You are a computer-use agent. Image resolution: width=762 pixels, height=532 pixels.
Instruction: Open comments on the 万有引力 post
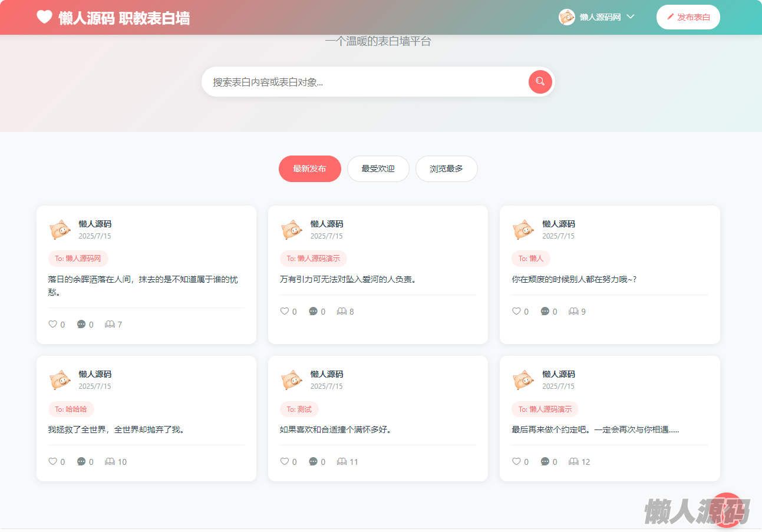point(314,312)
